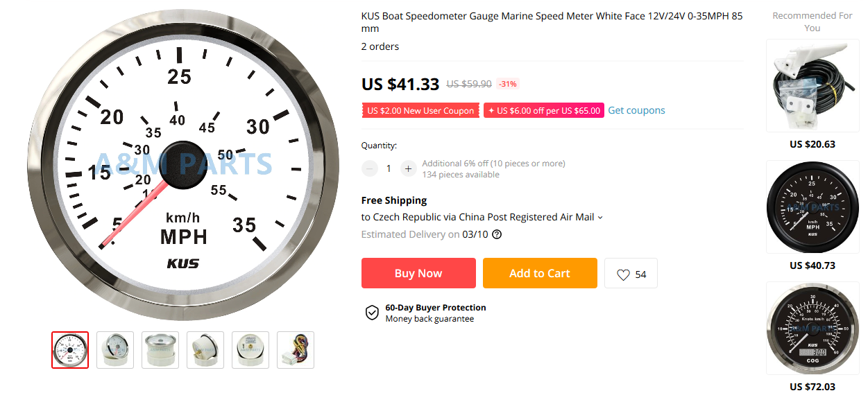Image resolution: width=868 pixels, height=402 pixels.
Task: Click the heart wishlist icon
Action: [623, 274]
